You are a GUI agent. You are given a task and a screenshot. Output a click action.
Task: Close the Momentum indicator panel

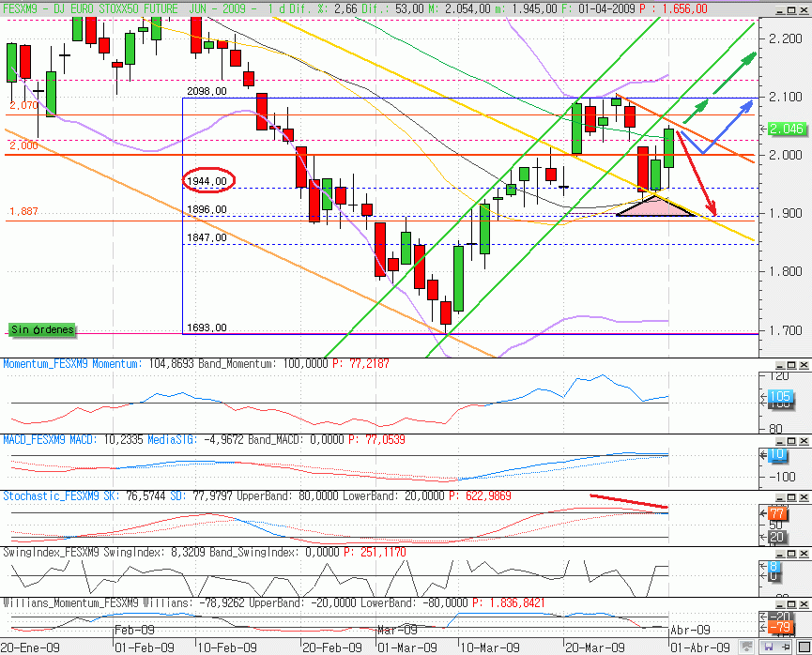coord(804,365)
